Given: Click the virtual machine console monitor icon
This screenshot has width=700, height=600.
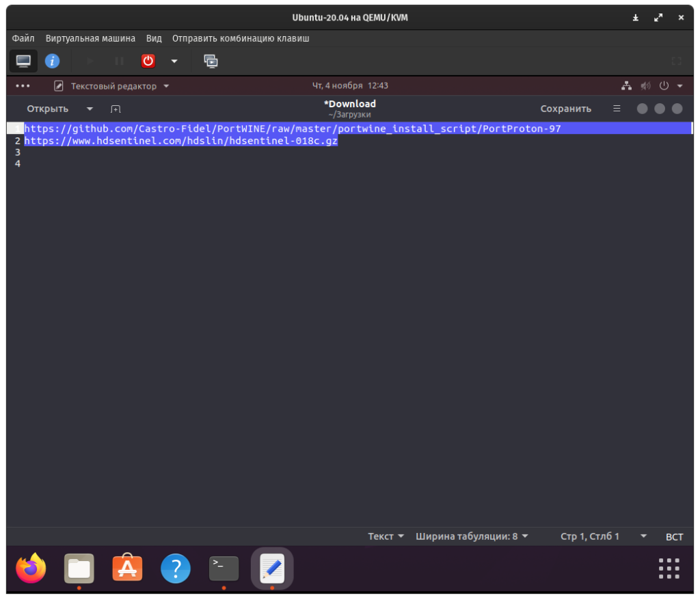Looking at the screenshot, I should click(23, 61).
